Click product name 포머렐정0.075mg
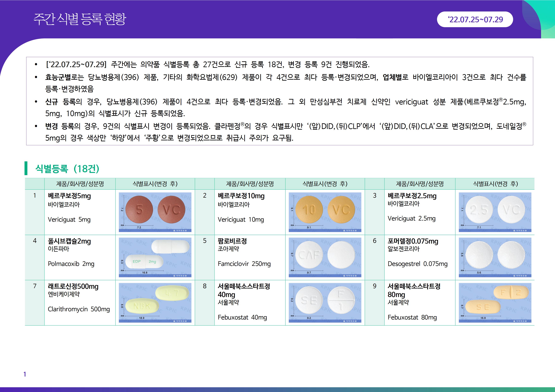The width and height of the screenshot is (555, 392). coord(413,241)
